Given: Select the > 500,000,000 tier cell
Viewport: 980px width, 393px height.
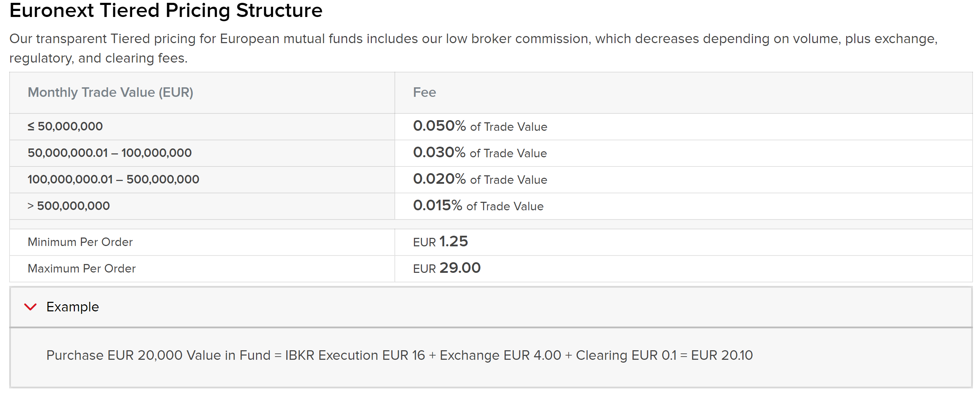Looking at the screenshot, I should pyautogui.click(x=69, y=206).
